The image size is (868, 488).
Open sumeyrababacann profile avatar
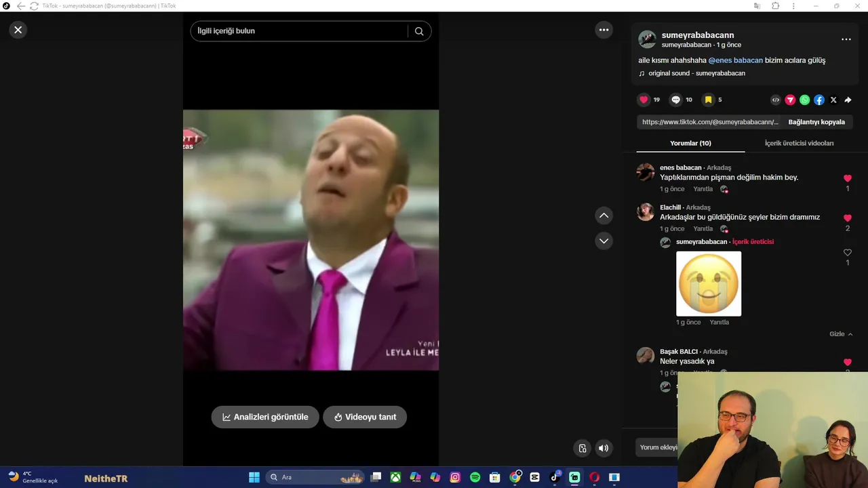pos(648,39)
